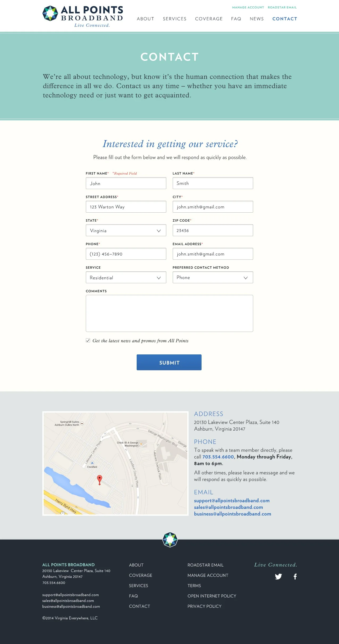Toggle the news and promos checkbox
The width and height of the screenshot is (339, 644).
88,340
